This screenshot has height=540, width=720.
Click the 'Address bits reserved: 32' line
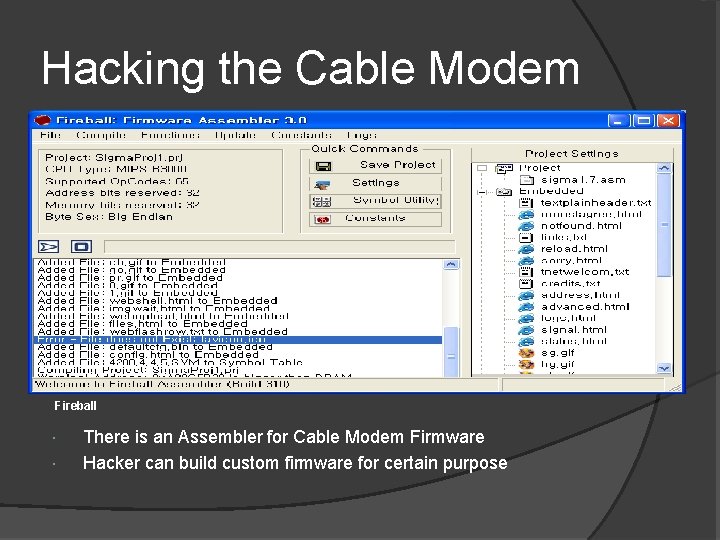[122, 193]
